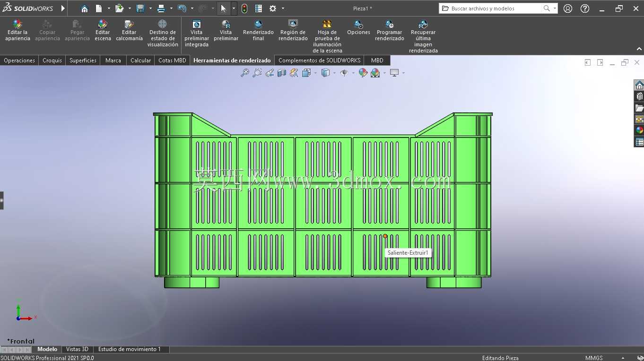Open a file with the Open icon
The height and width of the screenshot is (361, 644).
[x=120, y=9]
